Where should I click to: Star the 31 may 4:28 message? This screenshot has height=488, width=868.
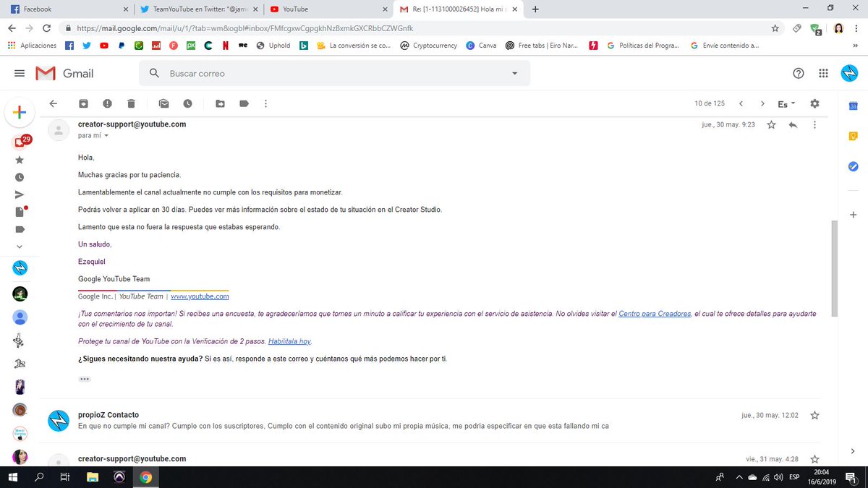pos(814,459)
